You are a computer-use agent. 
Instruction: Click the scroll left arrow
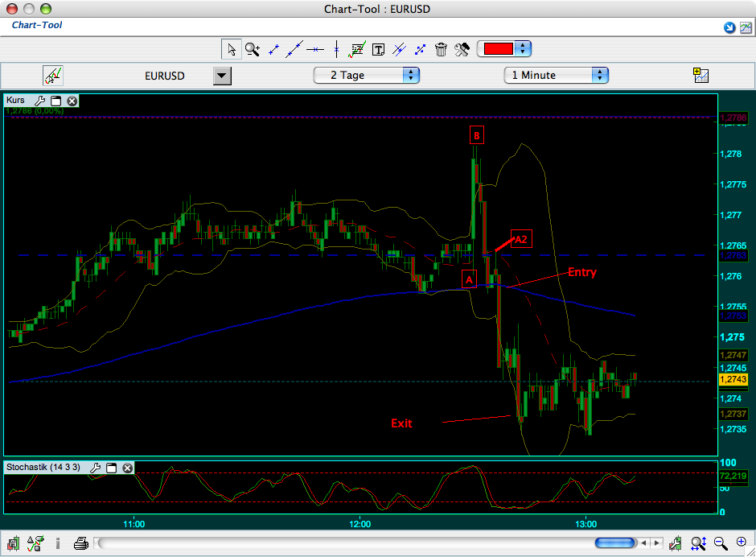pos(644,543)
